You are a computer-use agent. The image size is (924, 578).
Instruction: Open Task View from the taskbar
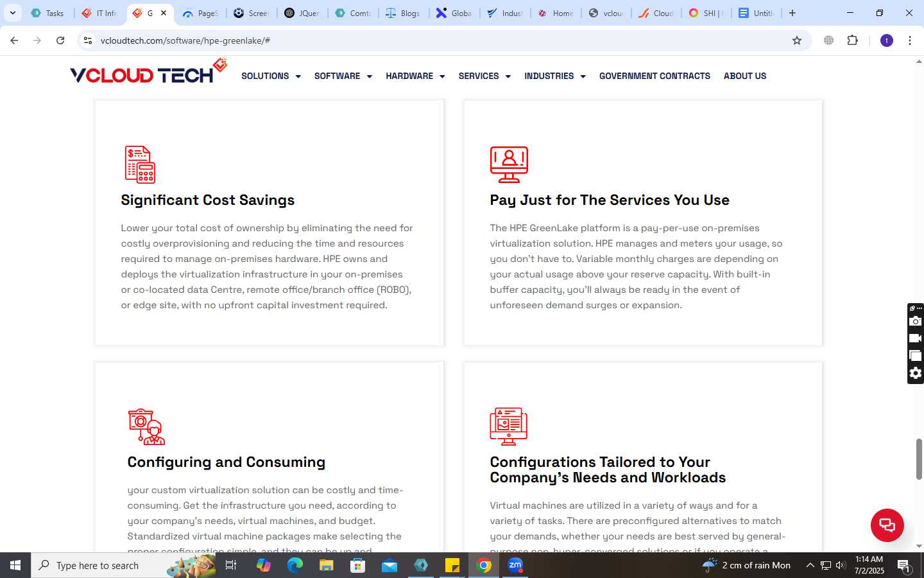pyautogui.click(x=231, y=565)
